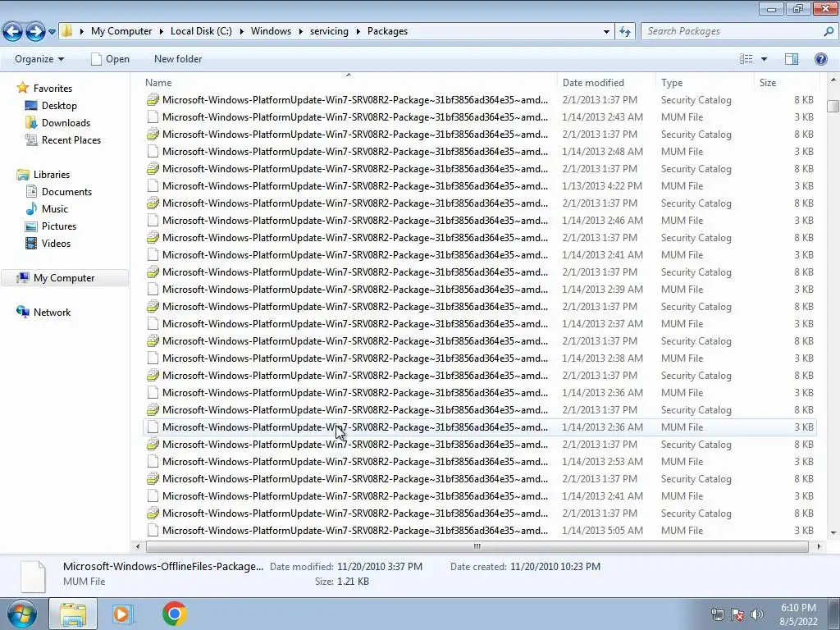Click the Open toolbar button

pyautogui.click(x=111, y=59)
